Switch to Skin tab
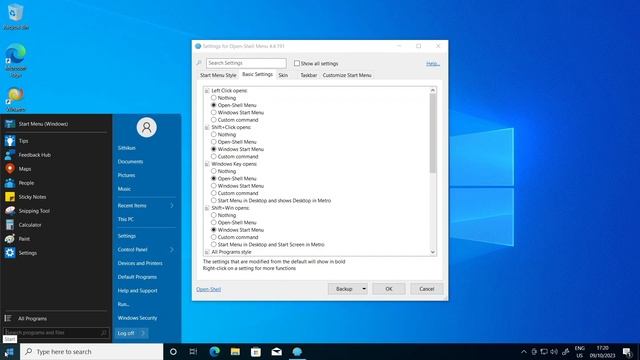Viewport: 640px width, 360px height. (x=283, y=76)
